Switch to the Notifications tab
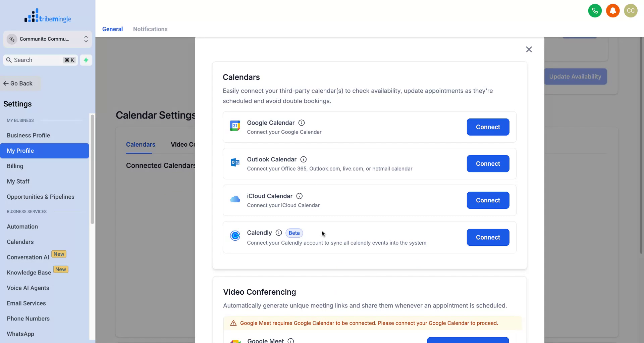This screenshot has width=644, height=343. pyautogui.click(x=150, y=29)
